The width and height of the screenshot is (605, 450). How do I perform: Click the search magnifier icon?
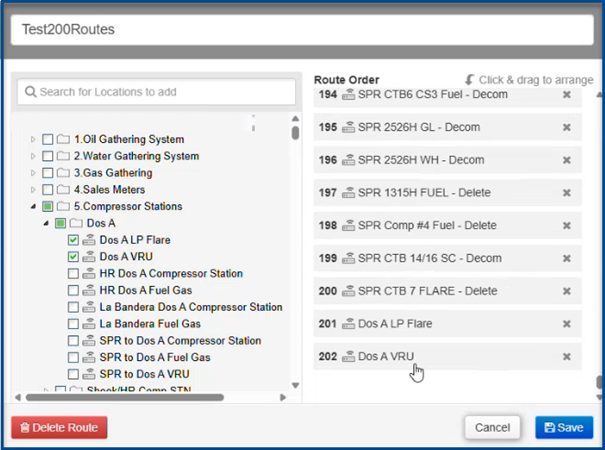point(30,92)
